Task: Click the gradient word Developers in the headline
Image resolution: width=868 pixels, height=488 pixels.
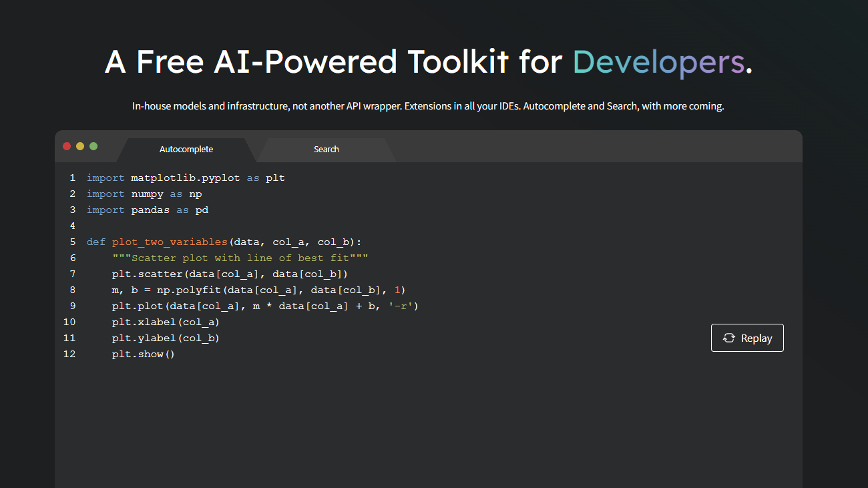Action: 658,62
